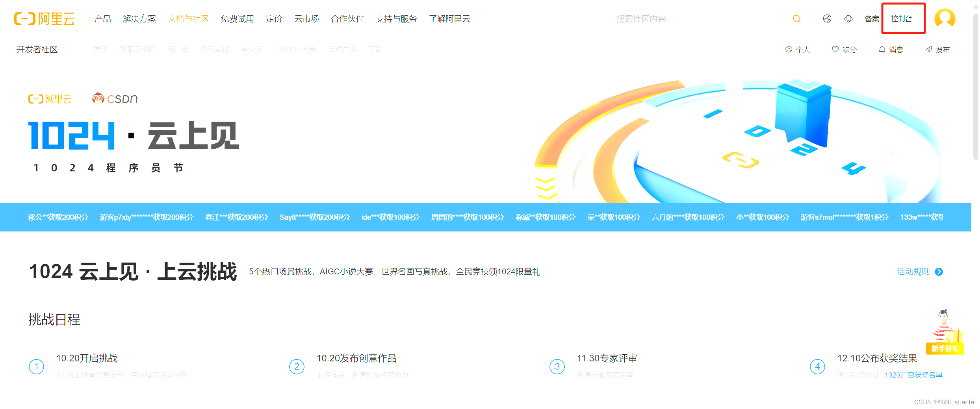Click ticker entry 六月的****获取100积分

tap(688, 217)
